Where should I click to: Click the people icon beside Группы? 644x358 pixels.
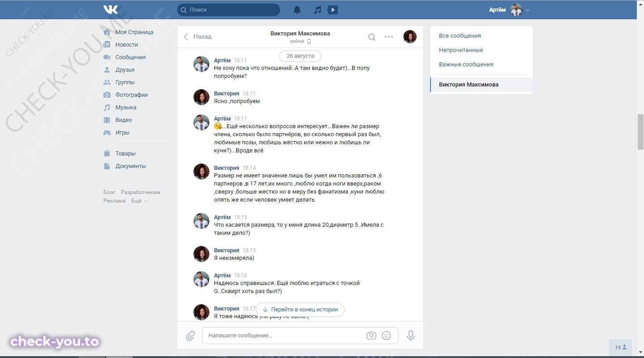(x=107, y=82)
